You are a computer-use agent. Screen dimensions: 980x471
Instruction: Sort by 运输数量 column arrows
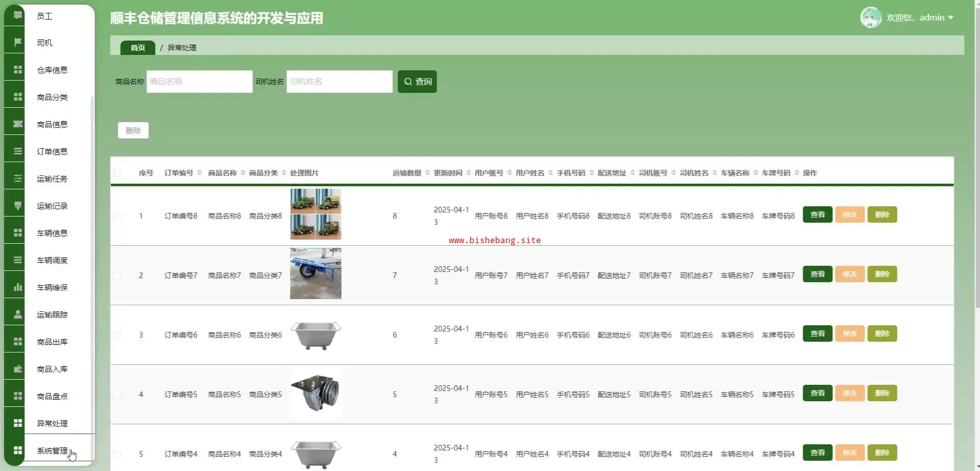(427, 173)
